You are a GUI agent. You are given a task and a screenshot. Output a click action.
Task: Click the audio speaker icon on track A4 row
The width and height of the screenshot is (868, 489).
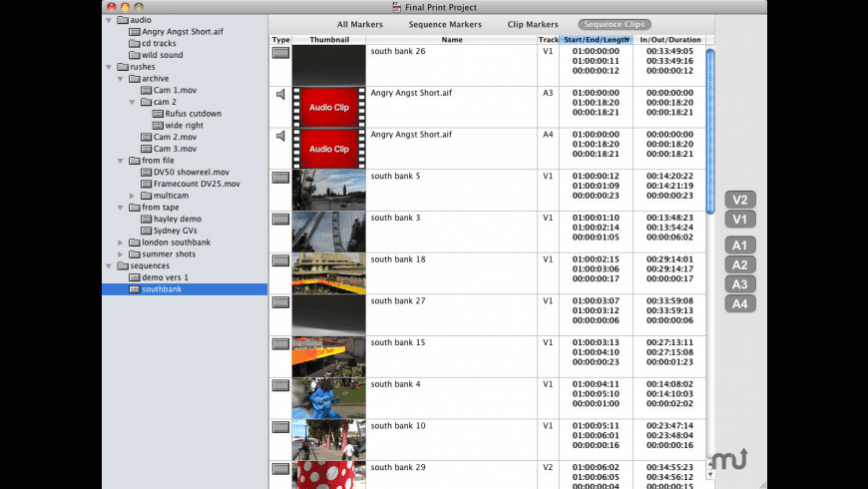point(280,136)
